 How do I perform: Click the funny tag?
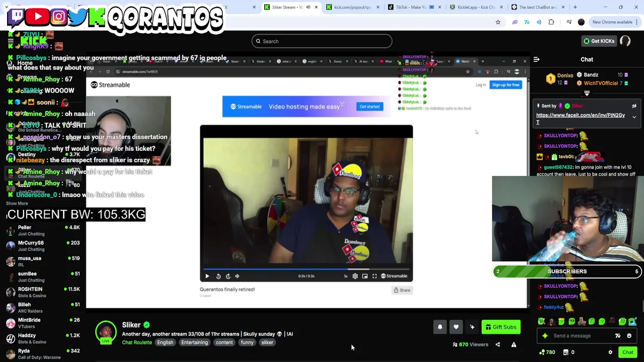(x=247, y=343)
